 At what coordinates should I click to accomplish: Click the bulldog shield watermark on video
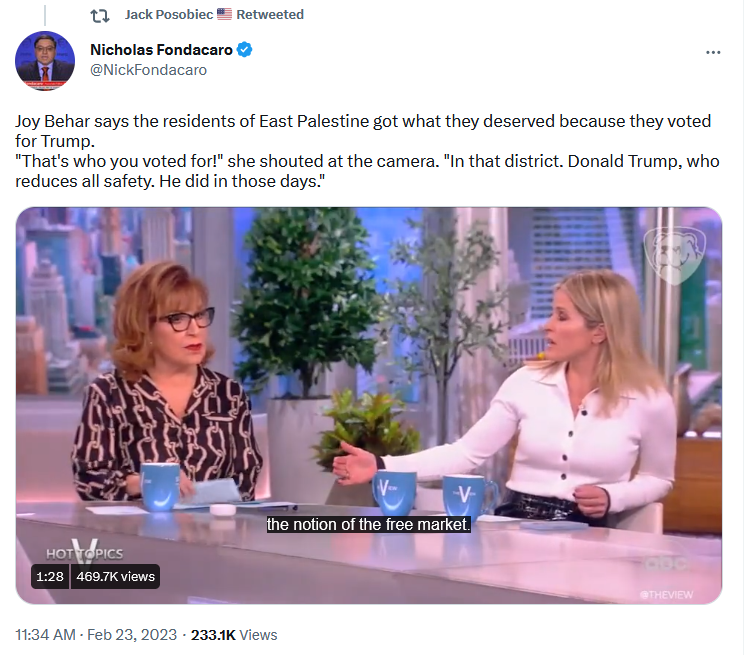click(x=674, y=255)
